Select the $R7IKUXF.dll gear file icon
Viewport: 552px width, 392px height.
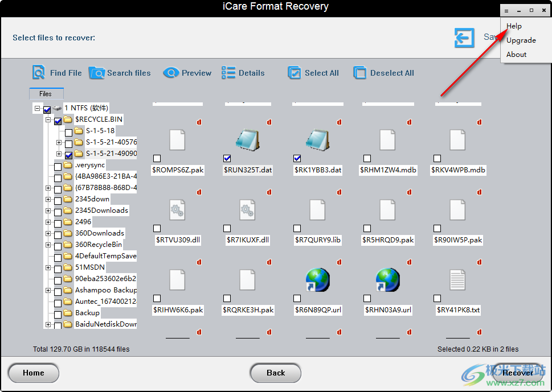point(247,210)
